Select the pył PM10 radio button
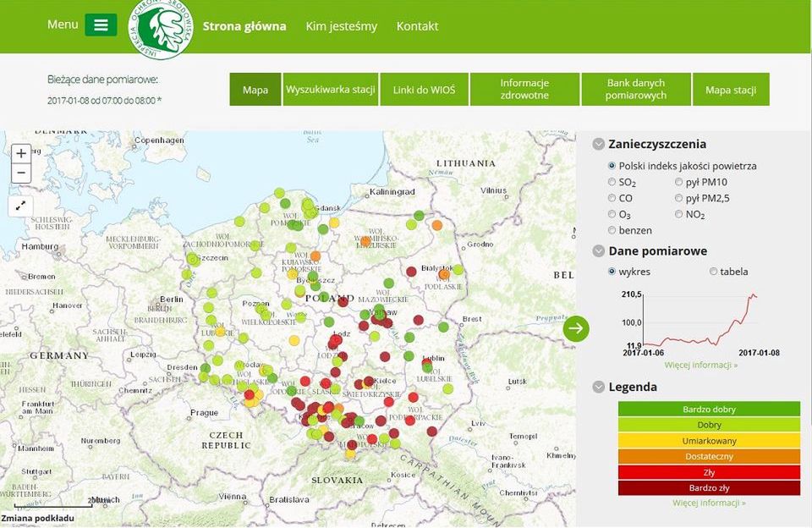This screenshot has height=528, width=812. coord(680,182)
